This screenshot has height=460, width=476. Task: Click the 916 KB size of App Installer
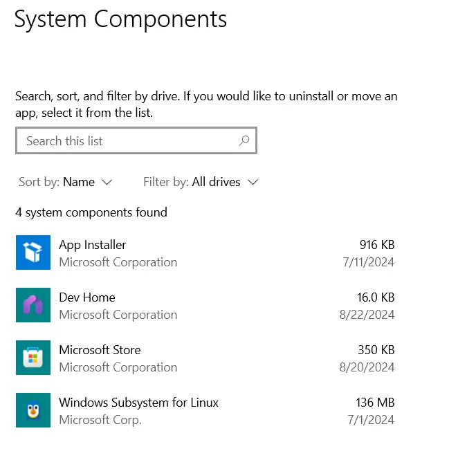coord(376,245)
